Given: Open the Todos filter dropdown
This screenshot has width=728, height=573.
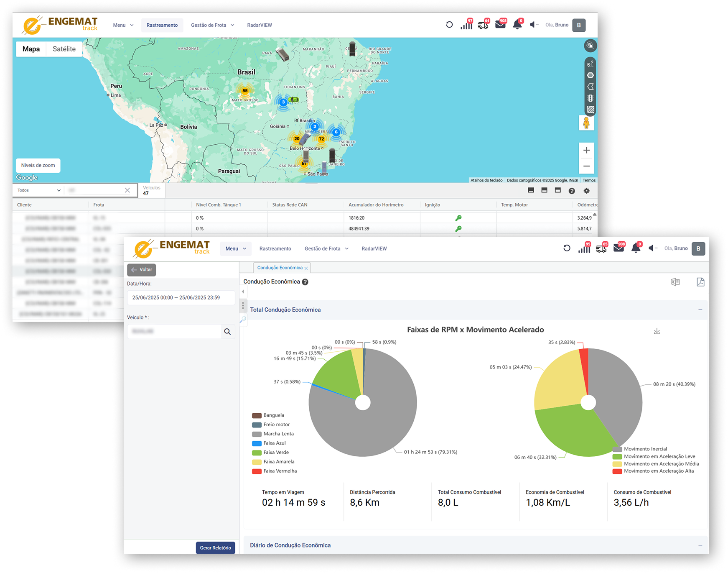Looking at the screenshot, I should (39, 190).
